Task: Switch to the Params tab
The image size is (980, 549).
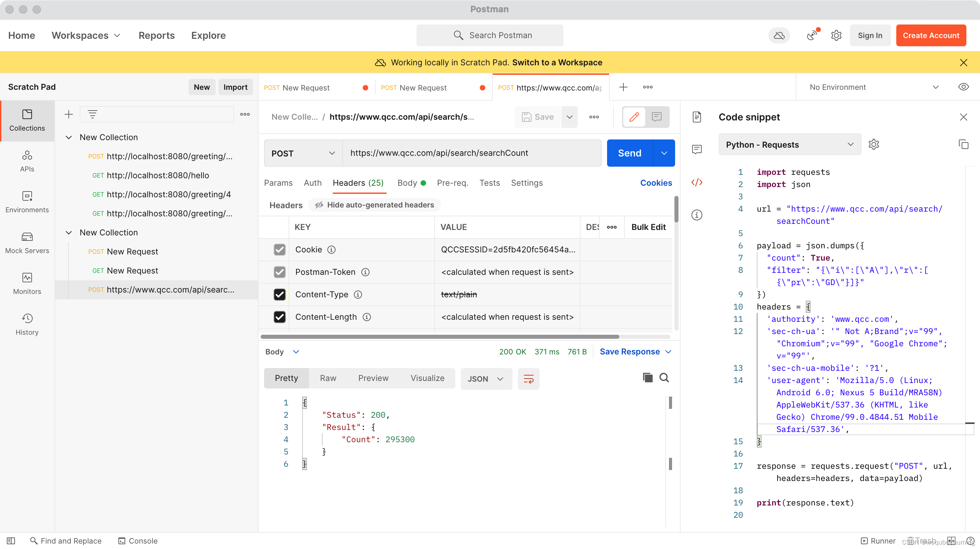Action: pyautogui.click(x=278, y=183)
